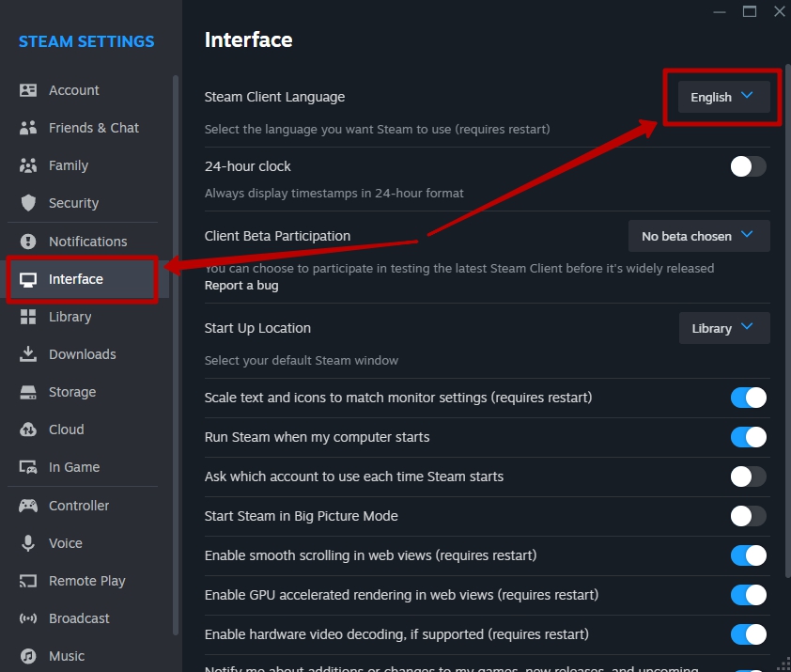This screenshot has height=672, width=791.
Task: Enable the 24-hour clock toggle
Action: (748, 166)
